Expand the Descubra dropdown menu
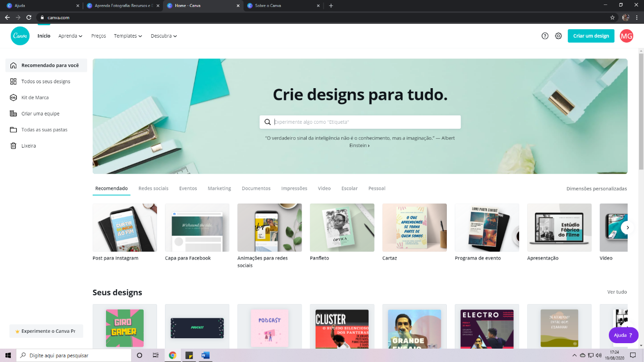644x362 pixels. [164, 36]
